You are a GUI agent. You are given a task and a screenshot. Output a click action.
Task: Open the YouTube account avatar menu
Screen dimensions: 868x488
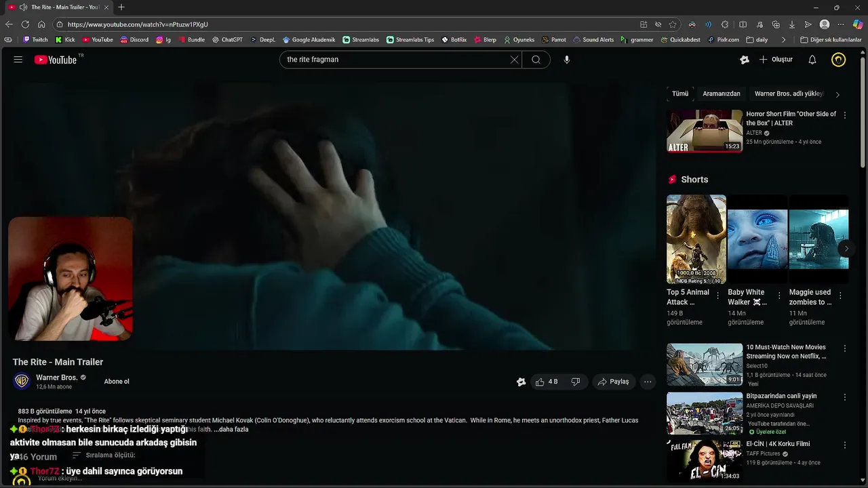tap(839, 60)
